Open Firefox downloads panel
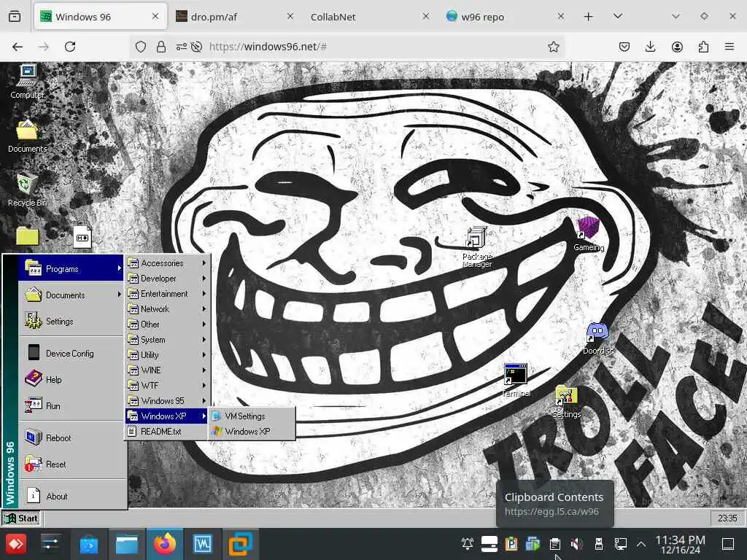747x560 pixels. click(x=650, y=47)
